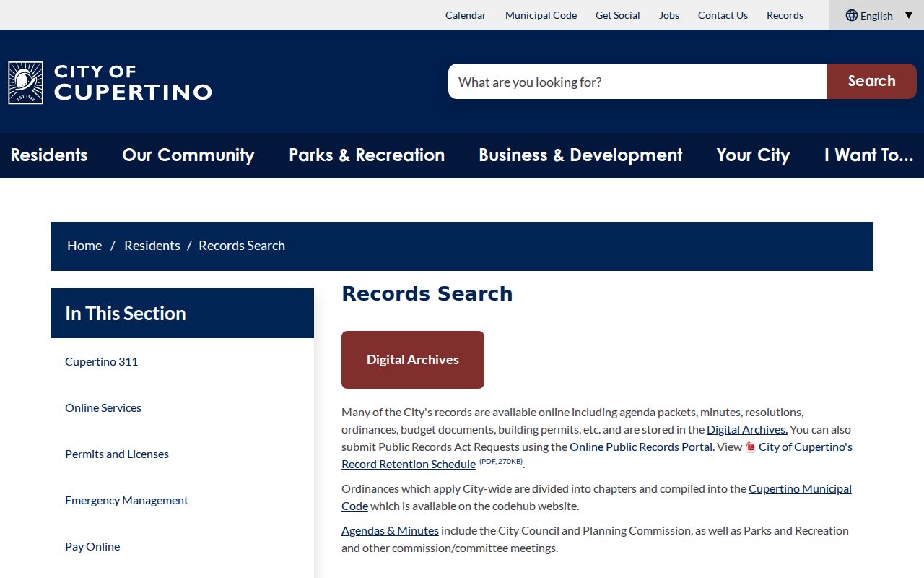The width and height of the screenshot is (924, 578).
Task: Select Records Search breadcrumb item
Action: click(x=242, y=246)
